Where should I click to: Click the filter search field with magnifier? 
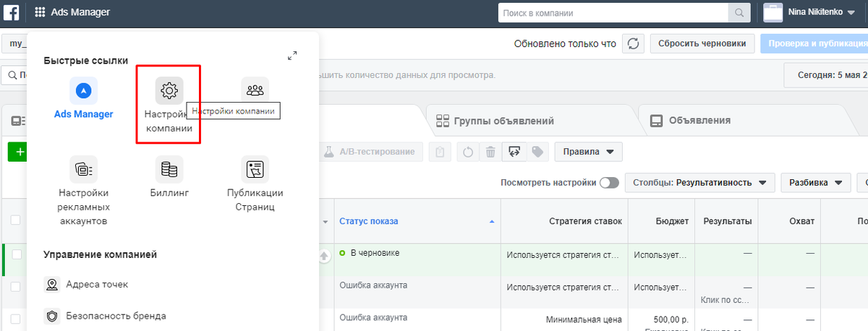click(14, 74)
